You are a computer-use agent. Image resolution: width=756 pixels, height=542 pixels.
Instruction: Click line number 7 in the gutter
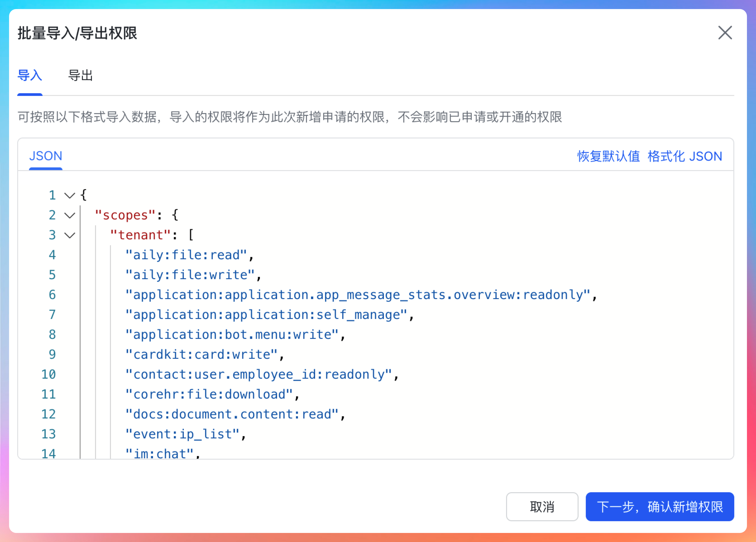(x=52, y=315)
